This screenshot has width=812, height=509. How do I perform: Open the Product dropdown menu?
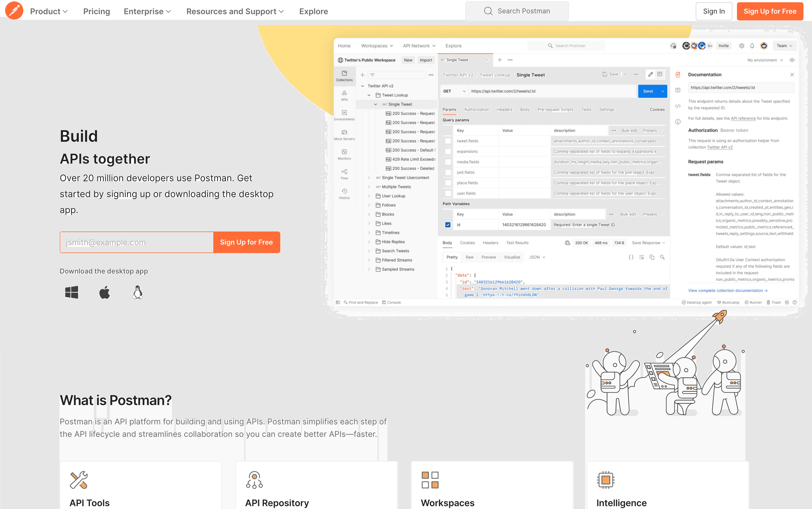(49, 11)
